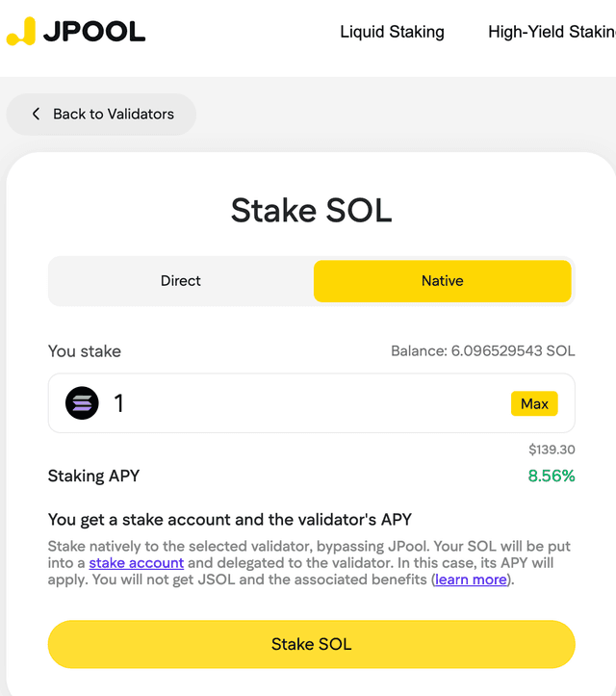
Task: Open the High-Yield Staking menu
Action: click(x=552, y=32)
